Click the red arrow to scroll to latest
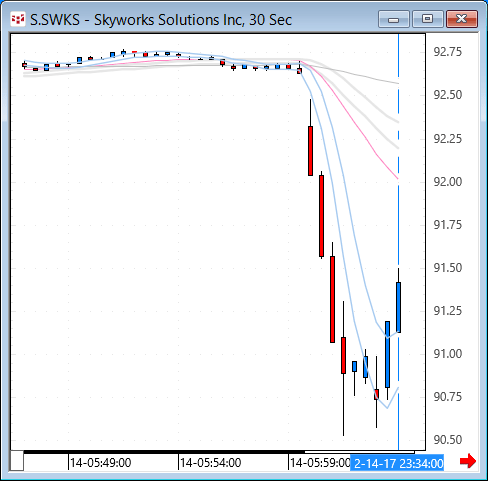 pos(468,461)
